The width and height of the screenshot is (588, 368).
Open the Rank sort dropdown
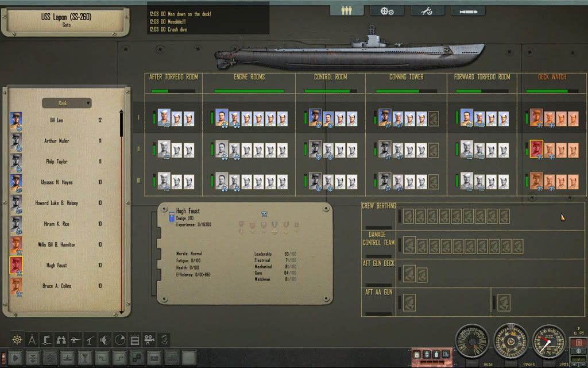click(67, 103)
